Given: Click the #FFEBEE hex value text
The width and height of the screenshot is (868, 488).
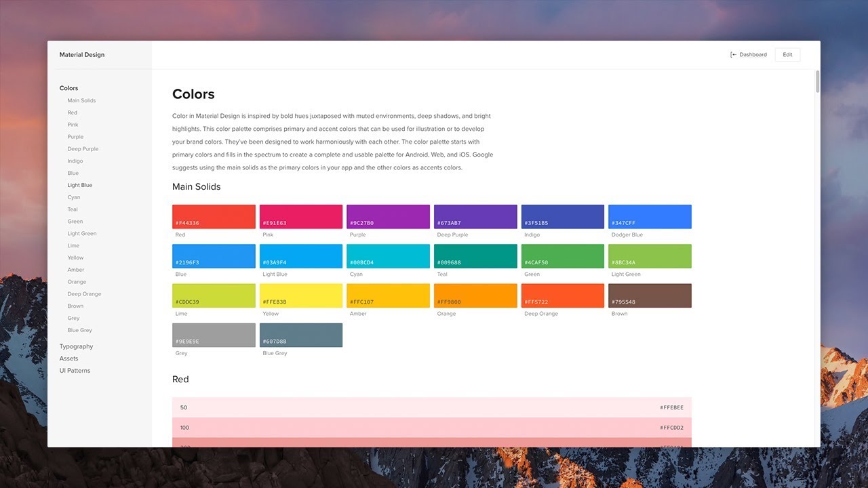Looking at the screenshot, I should click(671, 407).
